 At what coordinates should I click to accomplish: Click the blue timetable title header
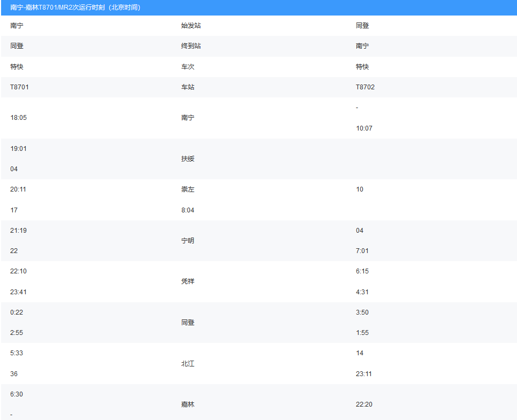tap(259, 7)
